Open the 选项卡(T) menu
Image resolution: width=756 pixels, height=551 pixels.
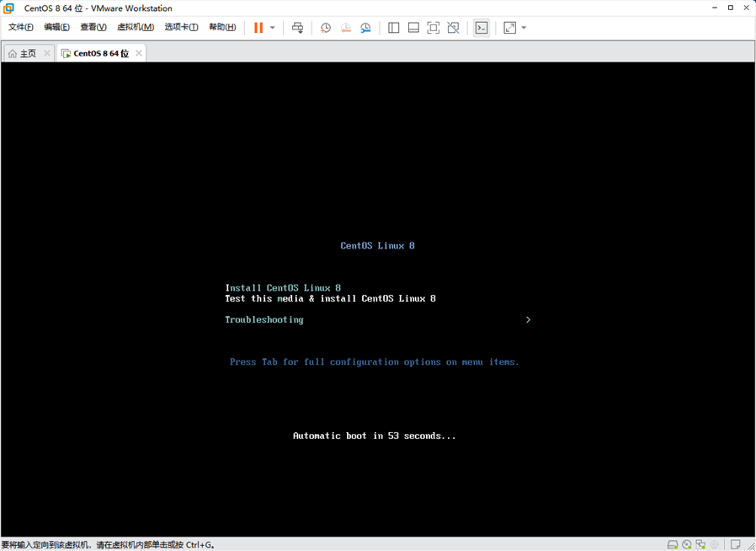181,27
